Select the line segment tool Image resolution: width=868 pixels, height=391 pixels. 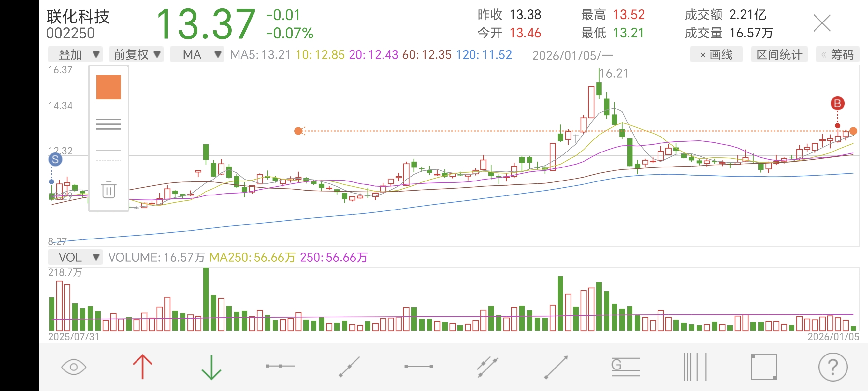[418, 366]
